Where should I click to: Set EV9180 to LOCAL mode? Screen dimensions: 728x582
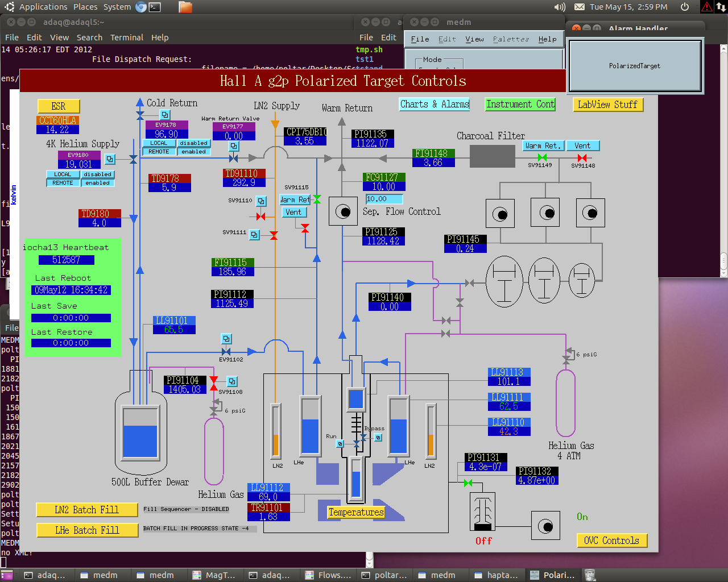pyautogui.click(x=63, y=174)
